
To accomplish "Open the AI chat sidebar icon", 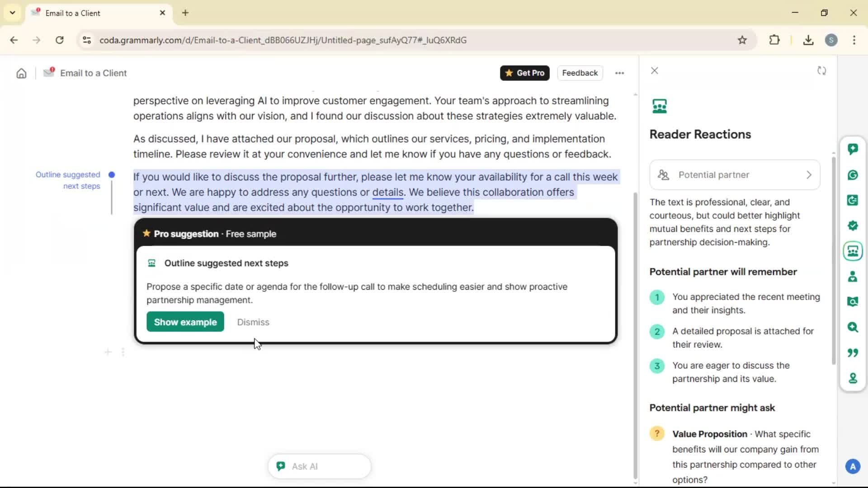I will [x=853, y=149].
